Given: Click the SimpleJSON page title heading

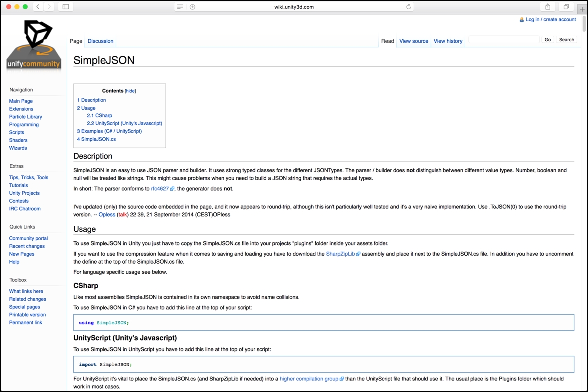Looking at the screenshot, I should click(x=104, y=60).
